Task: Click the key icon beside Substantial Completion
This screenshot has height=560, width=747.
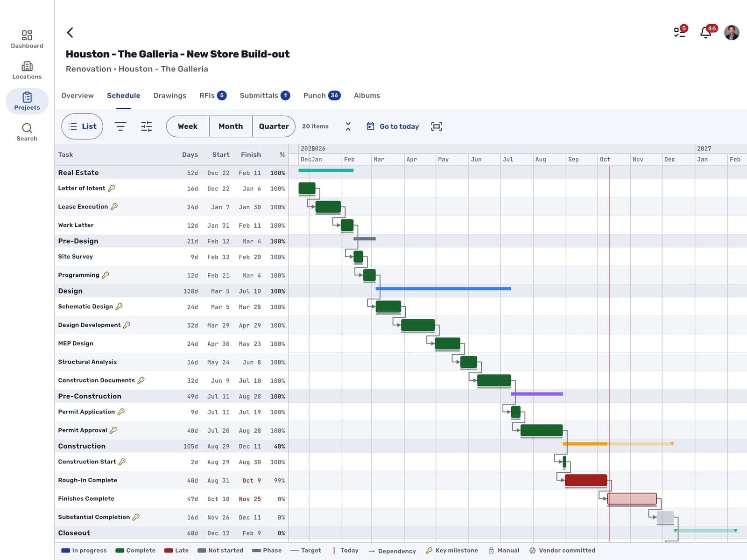Action: [136, 517]
